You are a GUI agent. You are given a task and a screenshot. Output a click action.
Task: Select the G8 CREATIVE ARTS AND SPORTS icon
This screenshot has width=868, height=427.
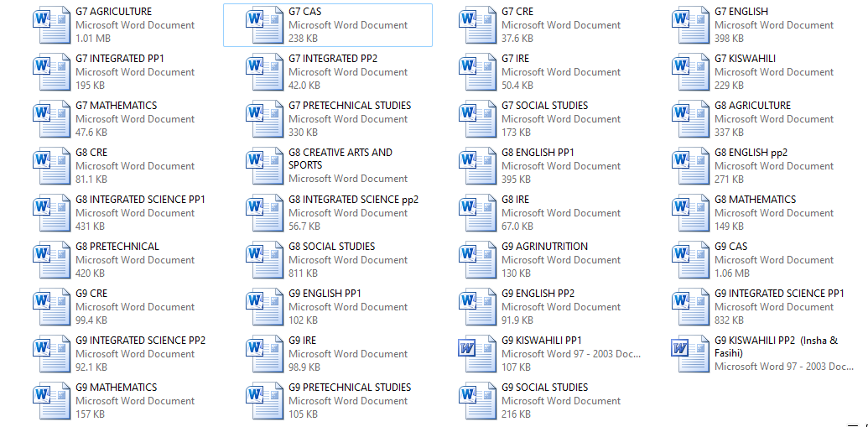264,166
